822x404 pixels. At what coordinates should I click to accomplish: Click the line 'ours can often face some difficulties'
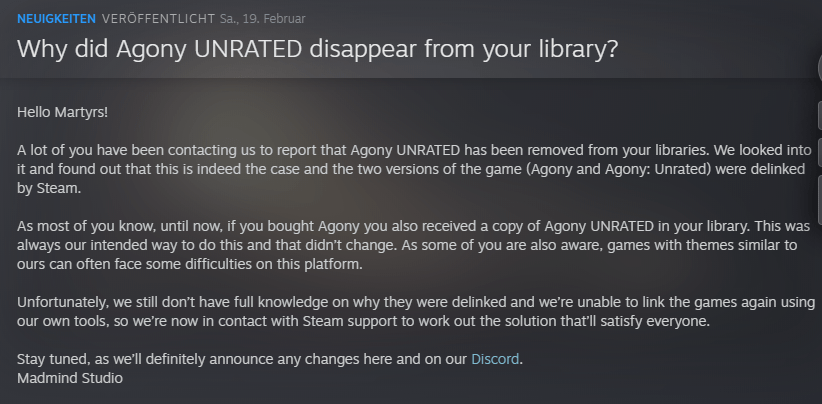click(x=190, y=265)
